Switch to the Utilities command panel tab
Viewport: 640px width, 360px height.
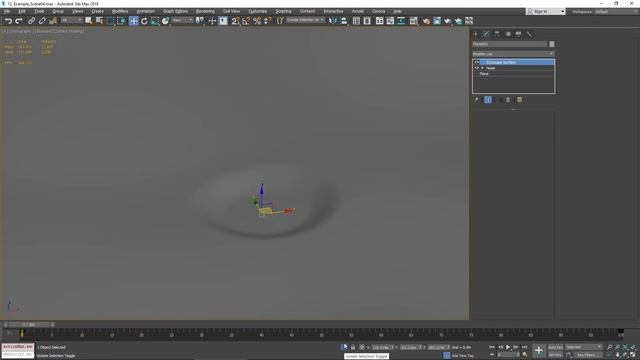pos(529,34)
